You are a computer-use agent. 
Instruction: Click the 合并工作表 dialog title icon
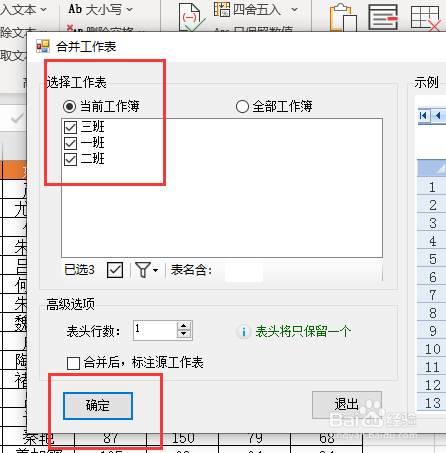43,46
